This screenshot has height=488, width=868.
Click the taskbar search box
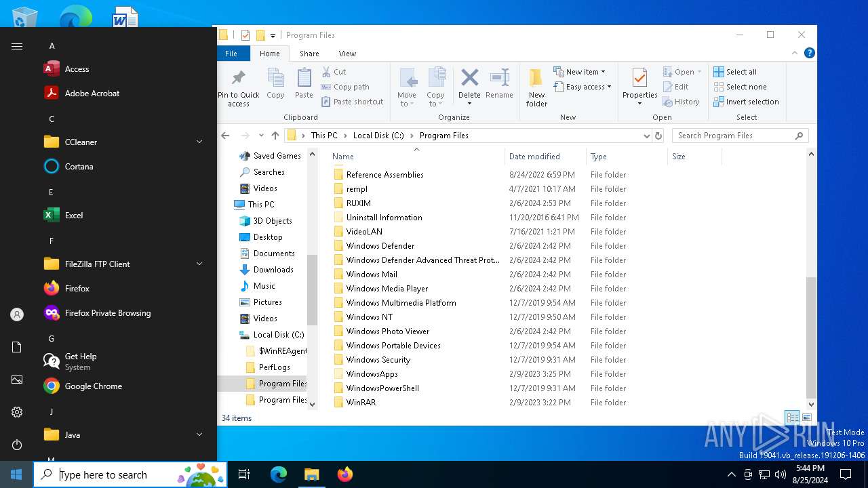click(131, 474)
